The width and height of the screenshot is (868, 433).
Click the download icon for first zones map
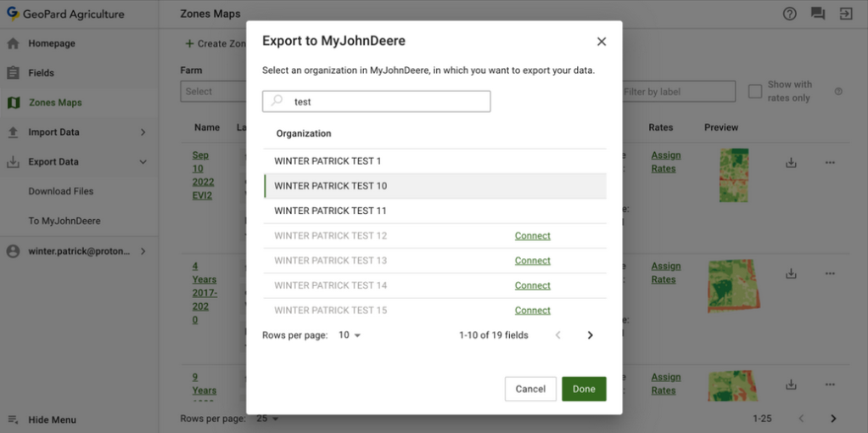791,162
